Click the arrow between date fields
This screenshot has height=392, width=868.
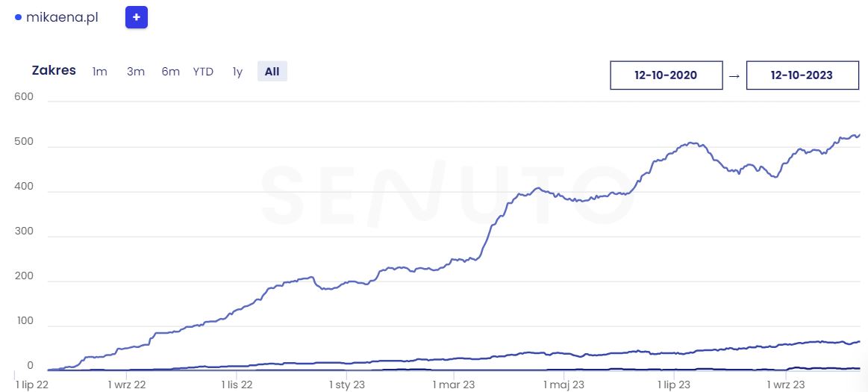tap(734, 75)
